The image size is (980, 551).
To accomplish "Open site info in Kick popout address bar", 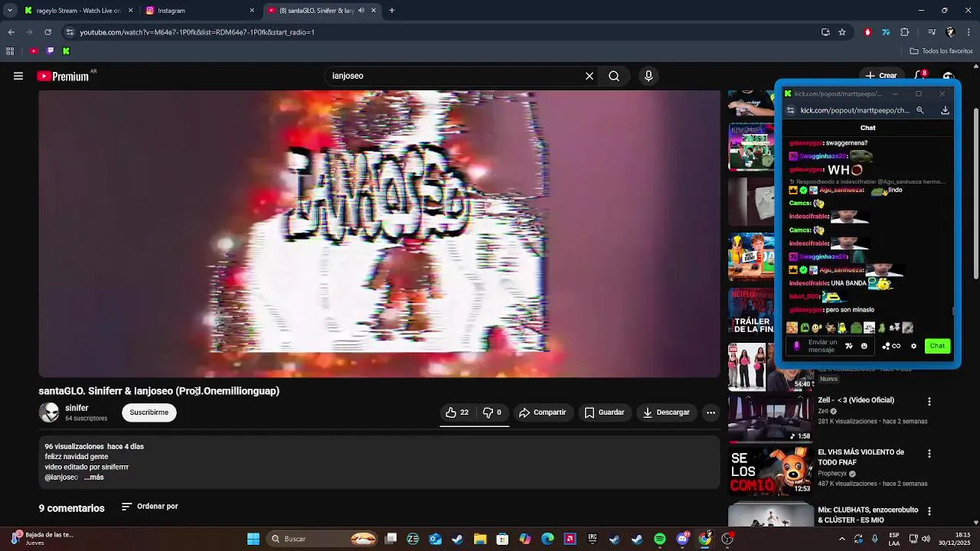I will [x=791, y=110].
